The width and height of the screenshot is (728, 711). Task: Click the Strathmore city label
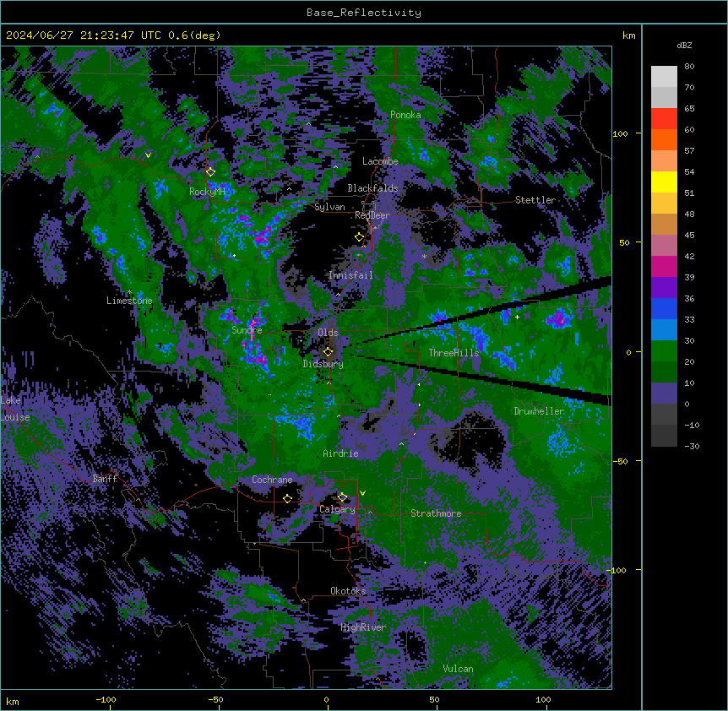(x=436, y=513)
